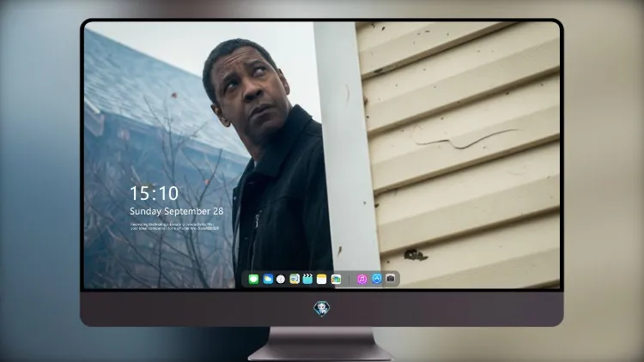Launch the pink iTunes music app

click(x=361, y=279)
